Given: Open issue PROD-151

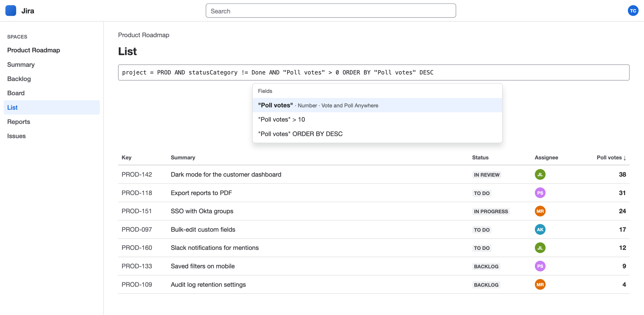Looking at the screenshot, I should coord(137,211).
